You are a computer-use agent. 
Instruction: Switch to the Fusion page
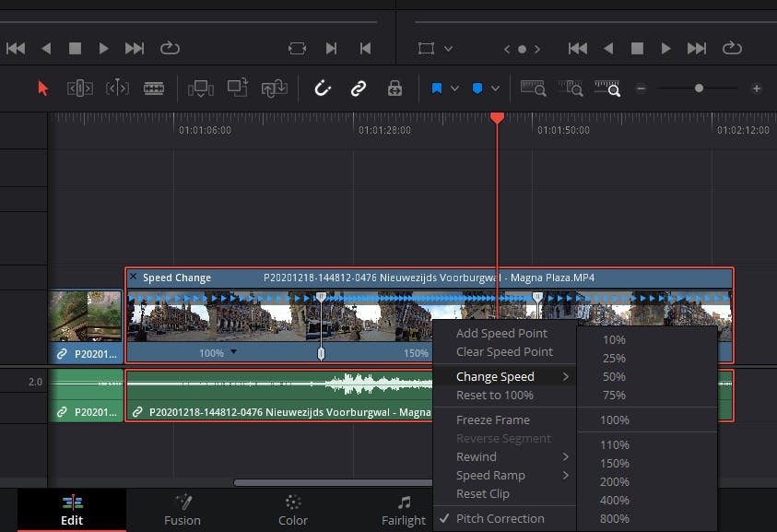182,510
